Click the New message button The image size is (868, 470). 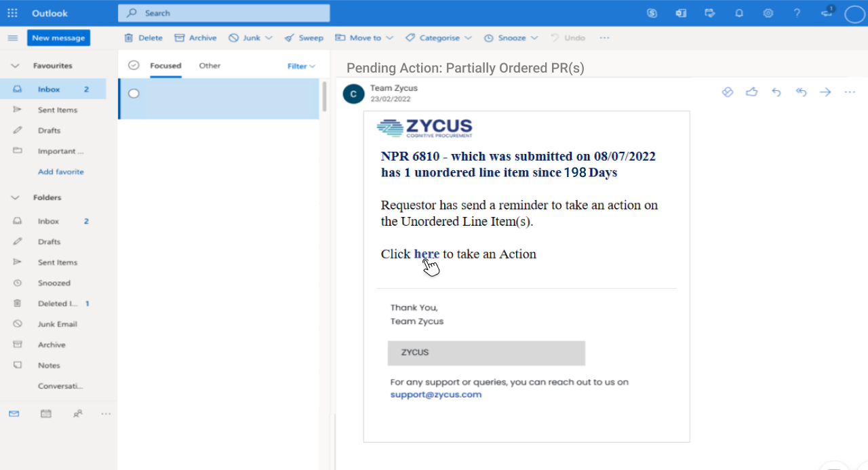pyautogui.click(x=58, y=38)
